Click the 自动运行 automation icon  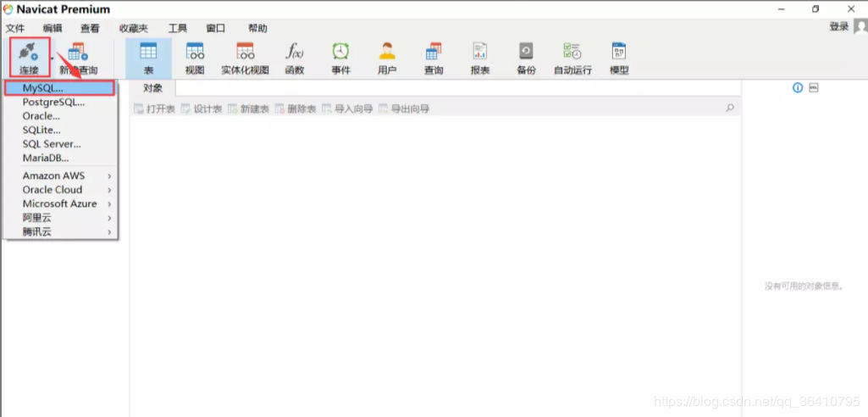point(572,52)
